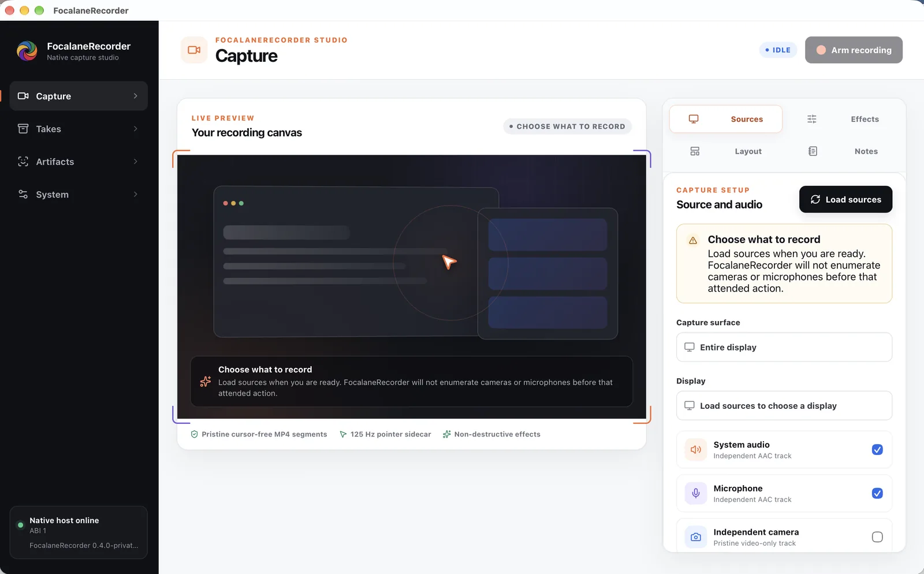Click the Microphone icon tile
This screenshot has width=924, height=574.
click(696, 493)
